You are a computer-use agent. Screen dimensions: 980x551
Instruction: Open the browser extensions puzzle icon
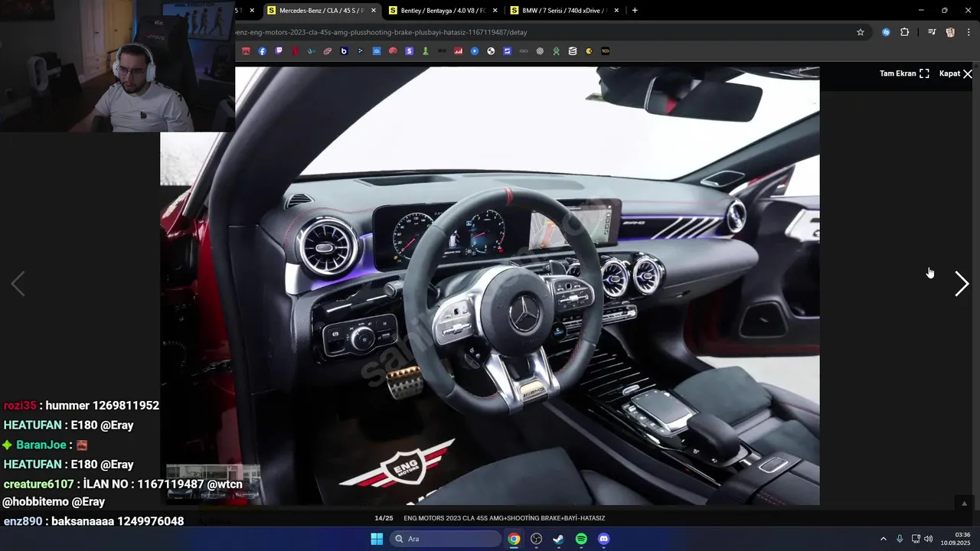pos(905,32)
